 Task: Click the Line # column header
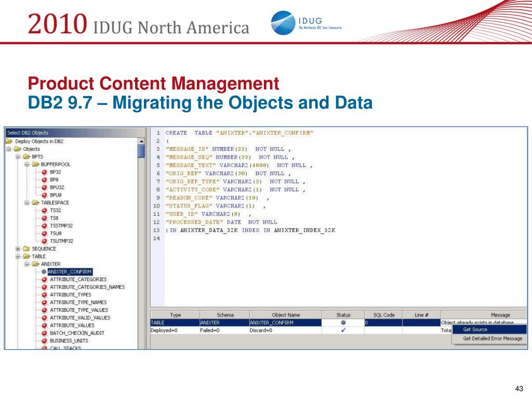[x=421, y=315]
